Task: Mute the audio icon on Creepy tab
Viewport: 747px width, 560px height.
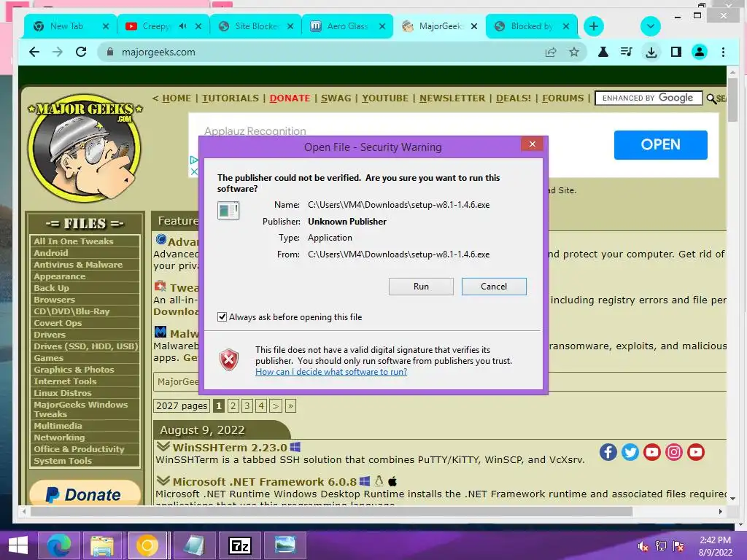Action: (183, 26)
